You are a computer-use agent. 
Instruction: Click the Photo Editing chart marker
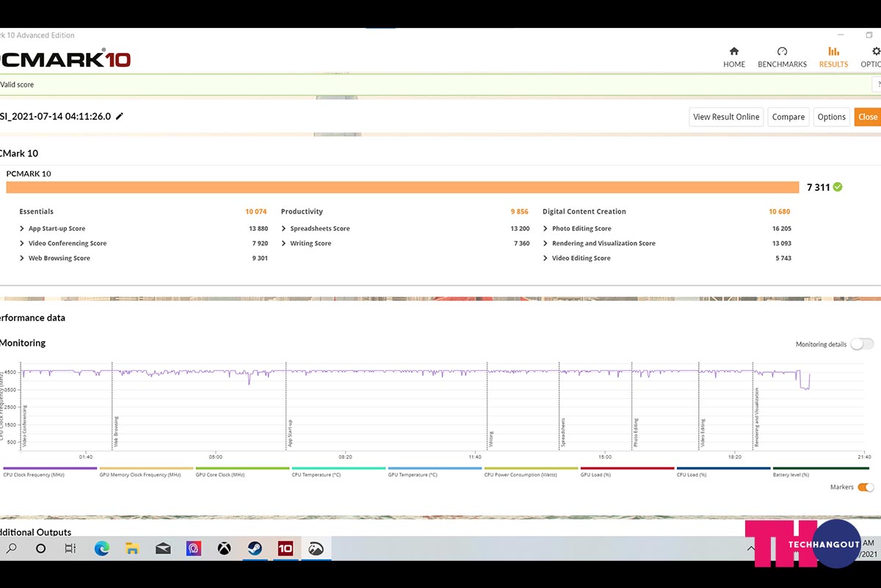point(635,433)
